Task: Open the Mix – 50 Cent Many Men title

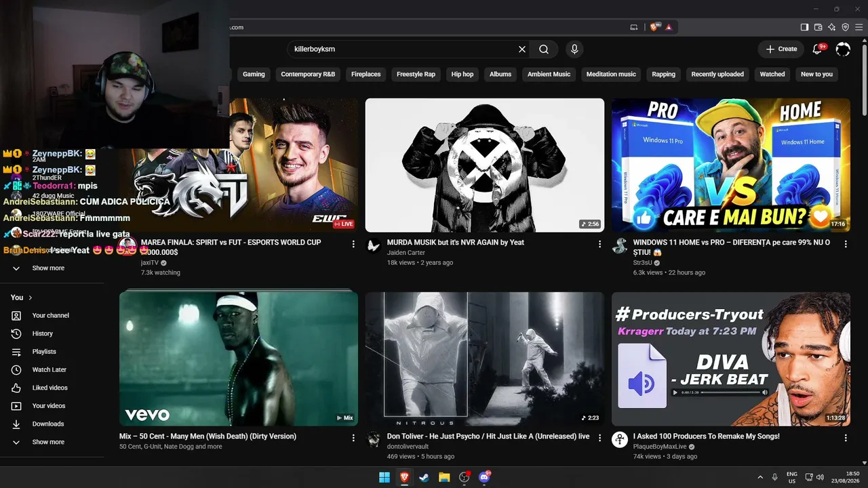Action: click(208, 436)
